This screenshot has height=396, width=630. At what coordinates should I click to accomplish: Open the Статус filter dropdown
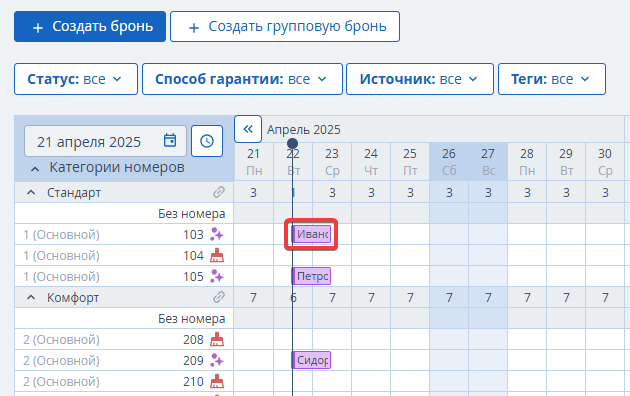pyautogui.click(x=76, y=79)
